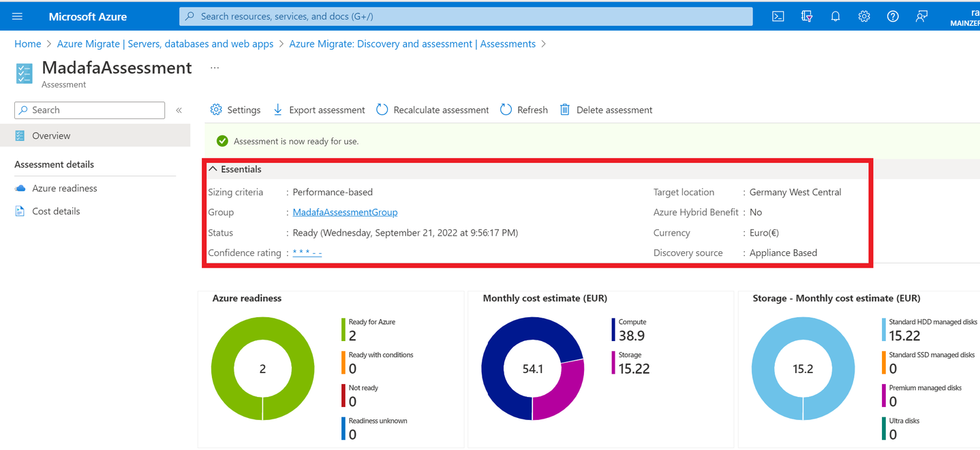Click Refresh in the toolbar

click(x=523, y=110)
